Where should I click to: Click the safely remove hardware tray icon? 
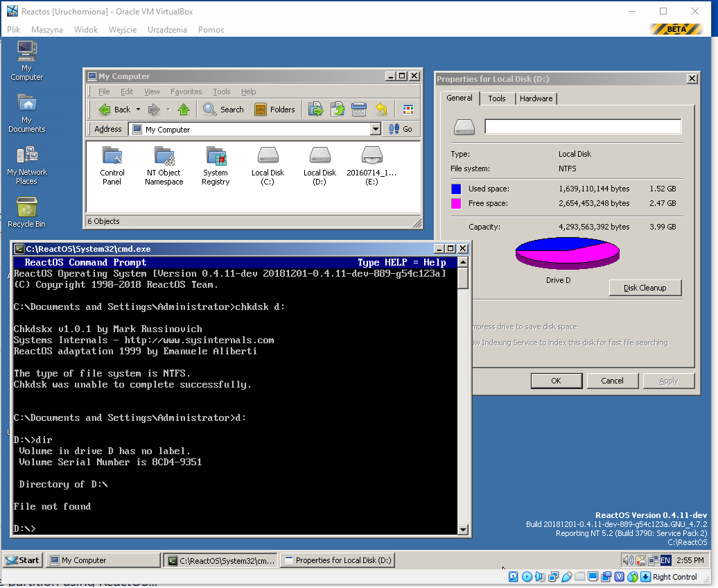640,560
